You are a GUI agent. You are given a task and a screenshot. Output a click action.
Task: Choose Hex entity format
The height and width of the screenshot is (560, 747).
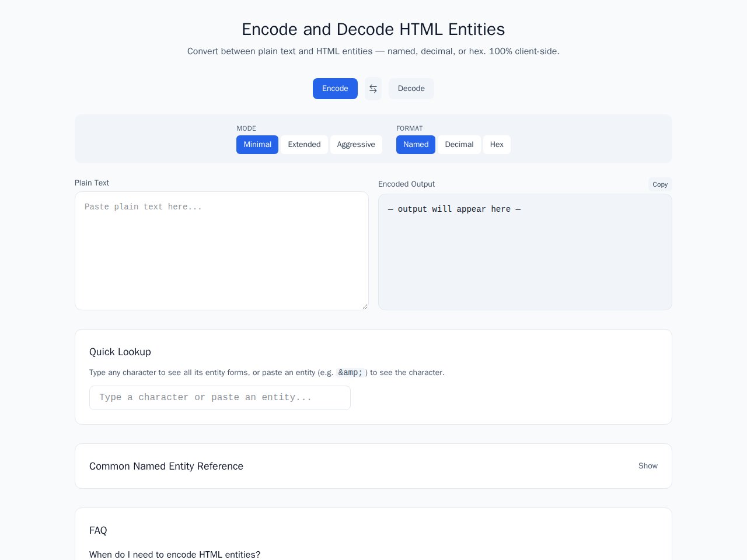[497, 145]
